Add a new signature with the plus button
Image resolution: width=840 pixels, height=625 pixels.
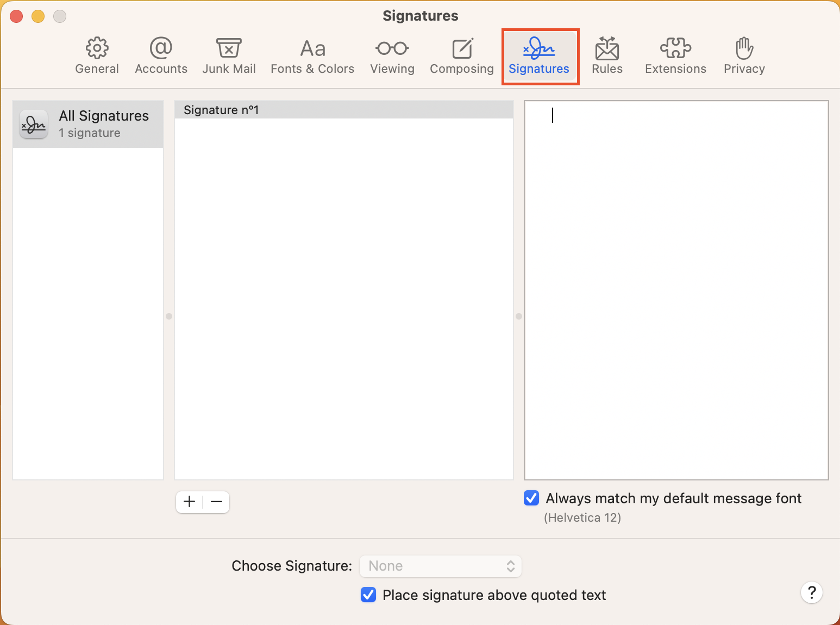[x=189, y=502]
